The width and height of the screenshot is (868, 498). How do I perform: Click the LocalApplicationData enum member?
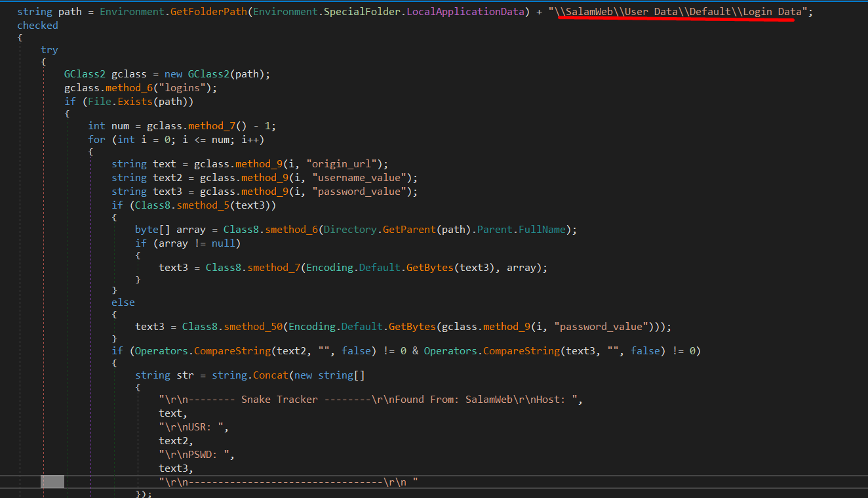tap(466, 12)
